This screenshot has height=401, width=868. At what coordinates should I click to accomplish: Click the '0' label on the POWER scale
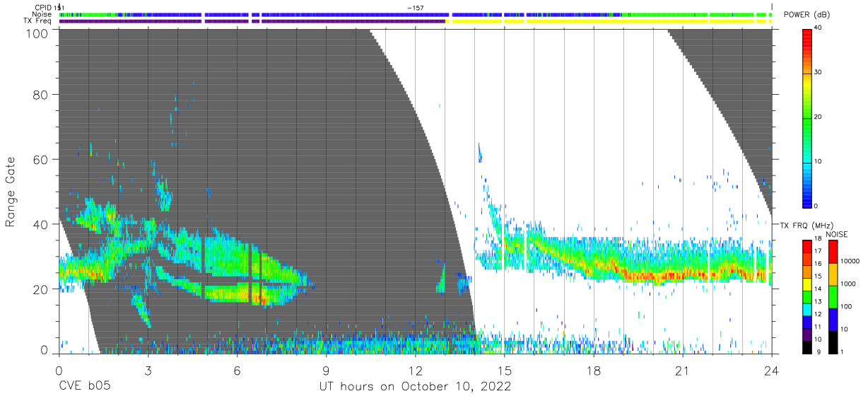point(816,206)
